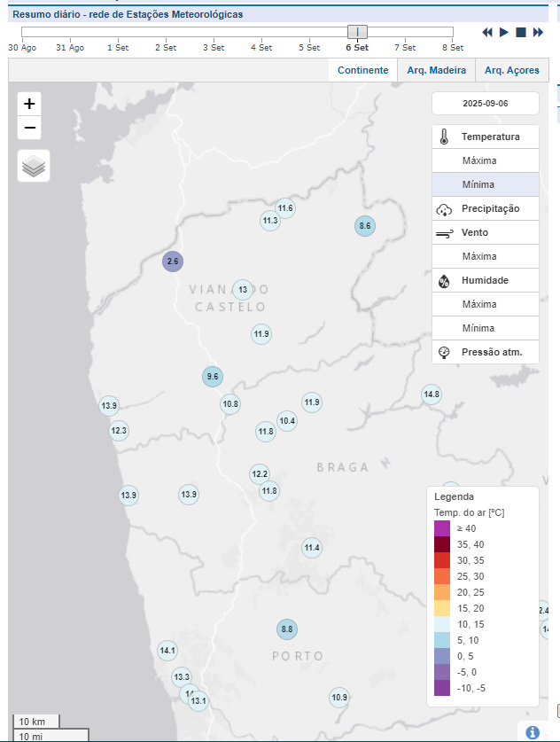Jump timeline to 3 Set
Screen dimensions: 560x742
(214, 47)
